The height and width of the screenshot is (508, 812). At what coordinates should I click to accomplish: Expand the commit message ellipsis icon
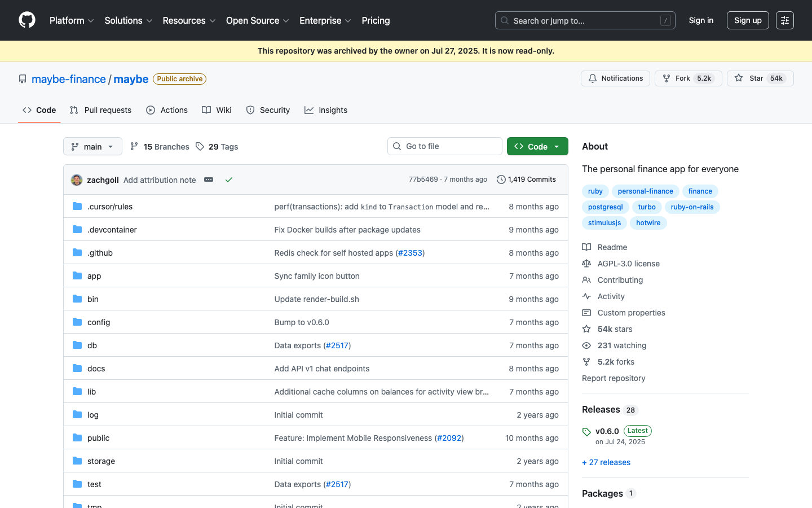pos(209,179)
